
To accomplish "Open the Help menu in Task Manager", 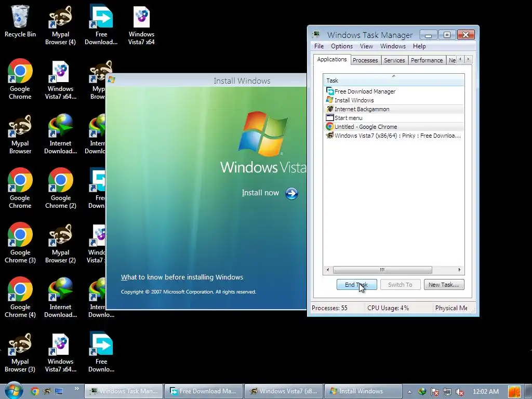I will pos(419,46).
